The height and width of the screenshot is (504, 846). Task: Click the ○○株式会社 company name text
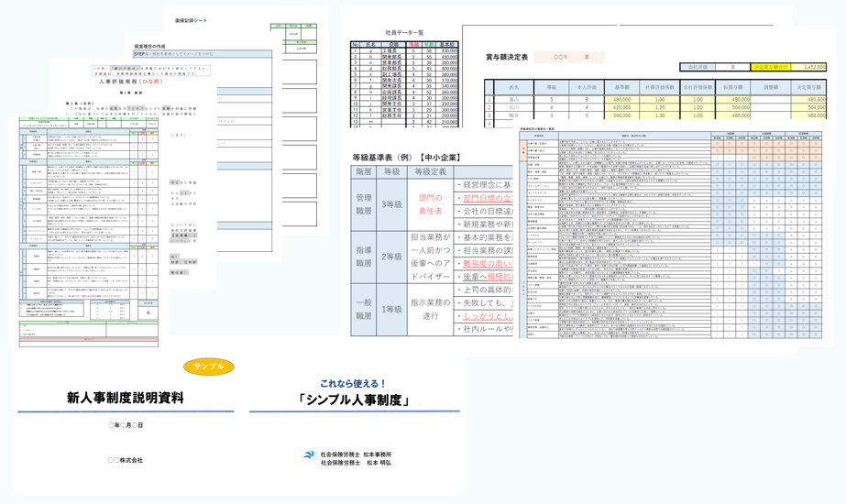point(126,460)
